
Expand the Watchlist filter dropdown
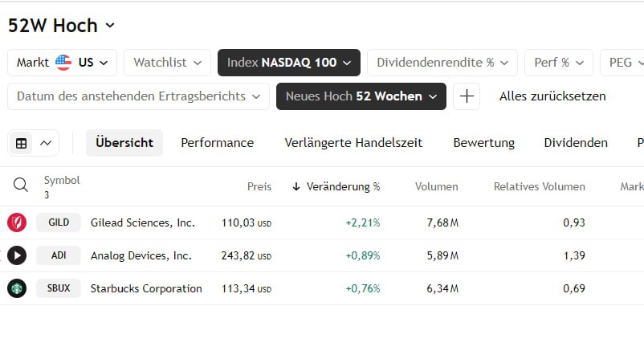[x=167, y=63]
